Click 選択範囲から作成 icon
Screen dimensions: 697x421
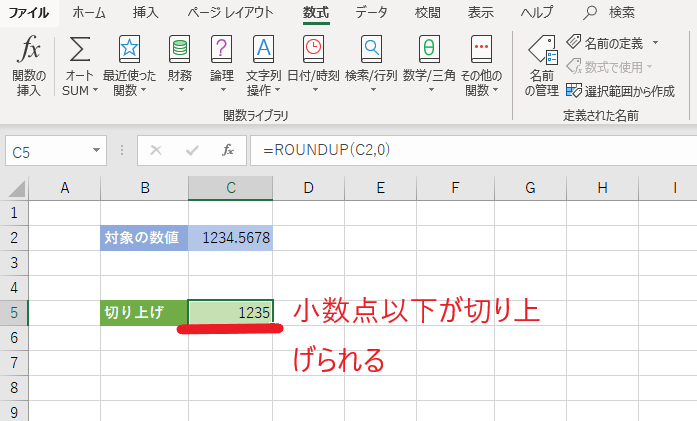[574, 90]
